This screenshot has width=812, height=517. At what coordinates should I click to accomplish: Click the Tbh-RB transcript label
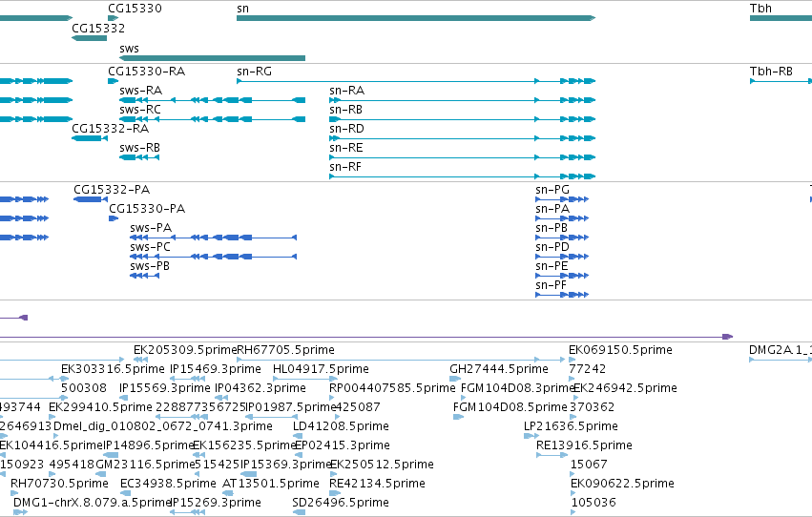coord(771,72)
